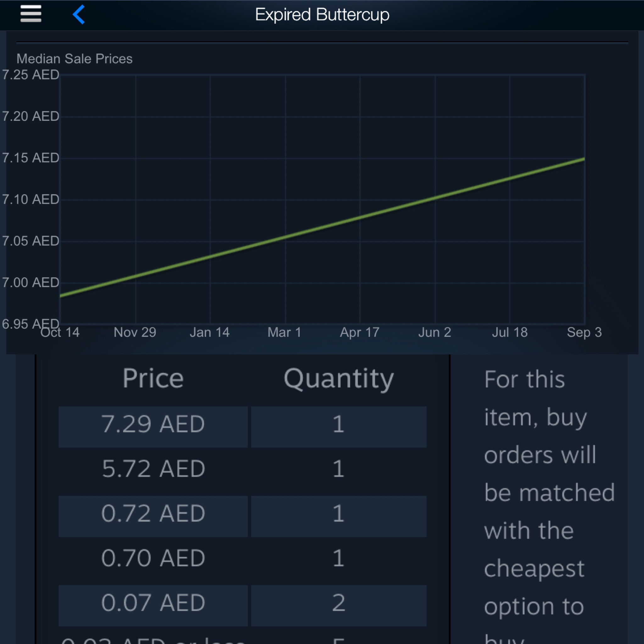The height and width of the screenshot is (644, 644).
Task: Select the 0.07 AED price cell
Action: point(153,603)
